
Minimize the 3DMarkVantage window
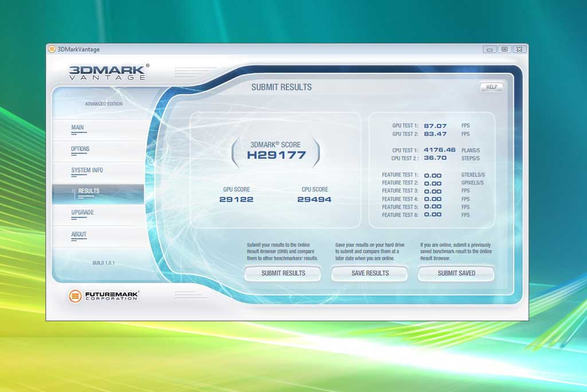point(490,49)
